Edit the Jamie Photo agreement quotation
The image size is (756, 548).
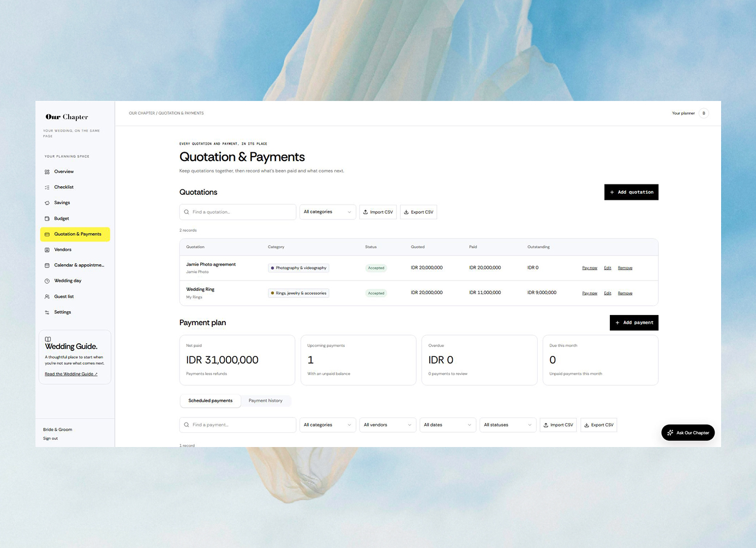pos(608,268)
